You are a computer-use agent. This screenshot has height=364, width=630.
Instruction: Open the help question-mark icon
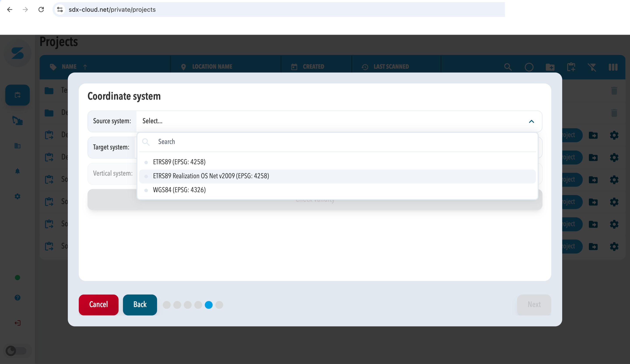click(x=17, y=297)
